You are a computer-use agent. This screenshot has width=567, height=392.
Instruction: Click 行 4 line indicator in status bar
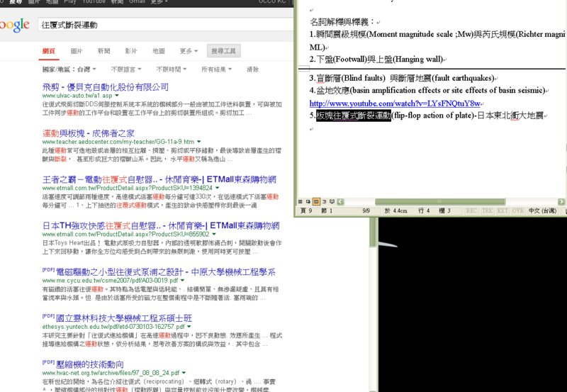pyautogui.click(x=424, y=211)
